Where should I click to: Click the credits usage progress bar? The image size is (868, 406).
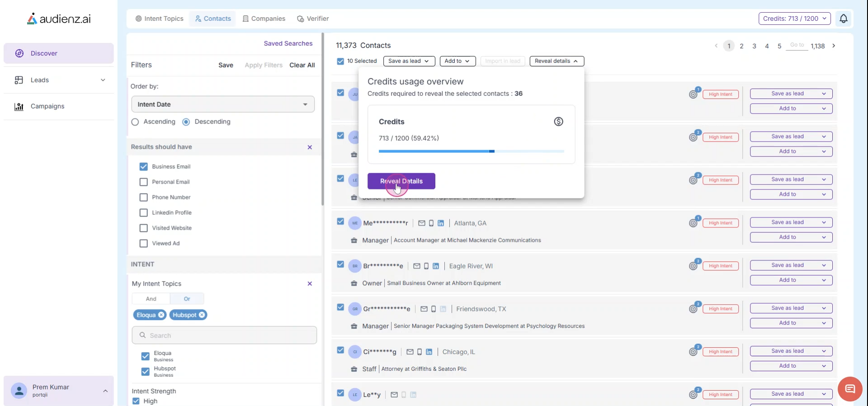click(471, 151)
